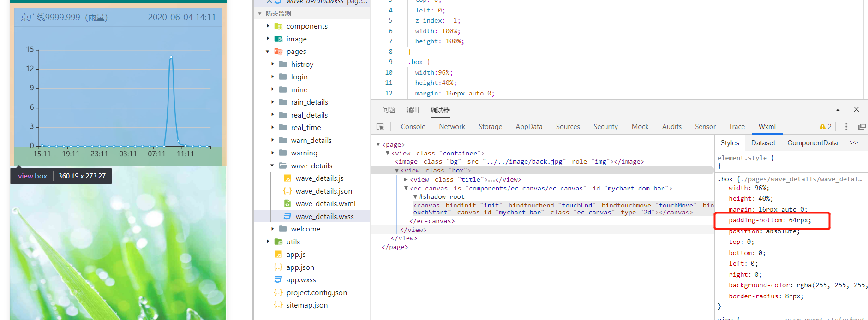Select the view class box element row
The height and width of the screenshot is (320, 868).
[x=542, y=171]
